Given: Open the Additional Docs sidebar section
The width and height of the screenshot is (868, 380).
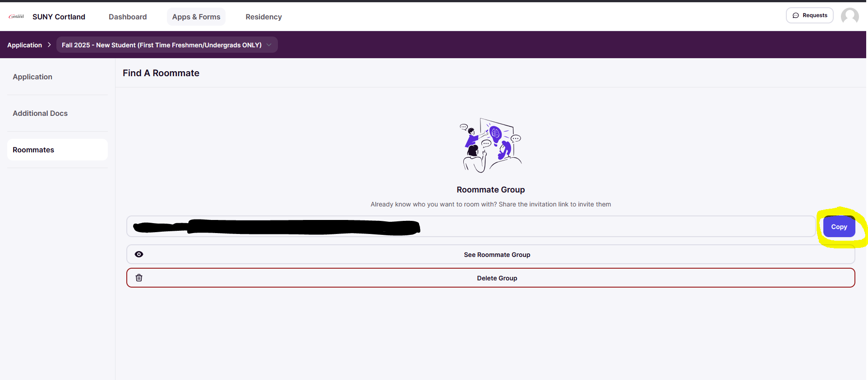Looking at the screenshot, I should [x=40, y=113].
